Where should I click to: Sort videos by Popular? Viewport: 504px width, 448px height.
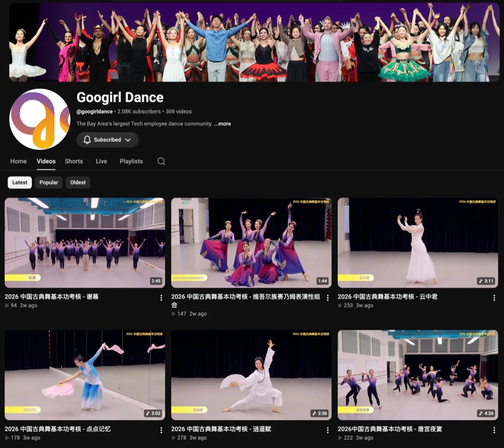(48, 182)
